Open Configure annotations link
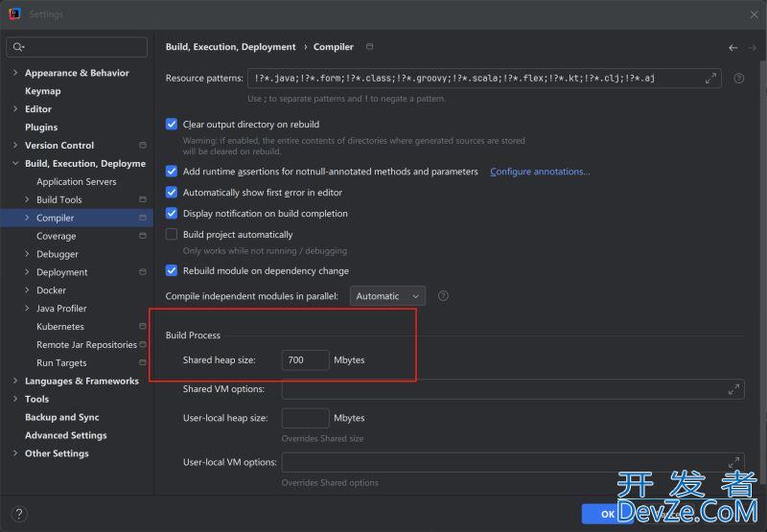Image resolution: width=767 pixels, height=532 pixels. pos(540,172)
